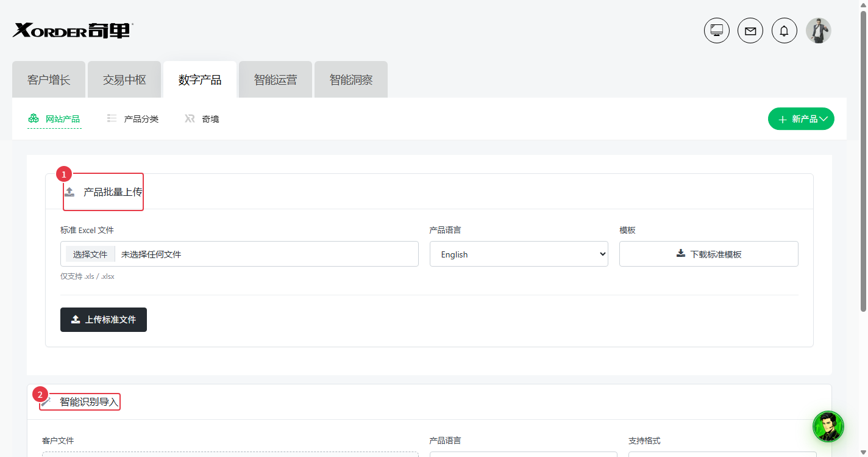Image resolution: width=868 pixels, height=457 pixels.
Task: Click 选择文件 to browse Excel file
Action: coord(90,254)
